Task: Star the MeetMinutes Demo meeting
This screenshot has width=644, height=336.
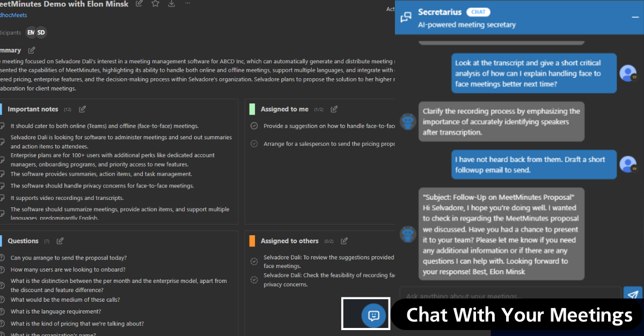Action: (155, 4)
